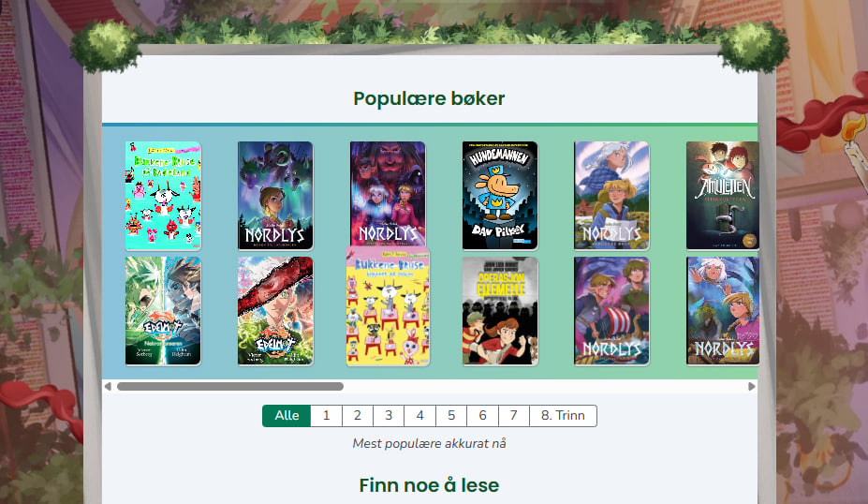Filter books by grade 1

pyautogui.click(x=327, y=416)
